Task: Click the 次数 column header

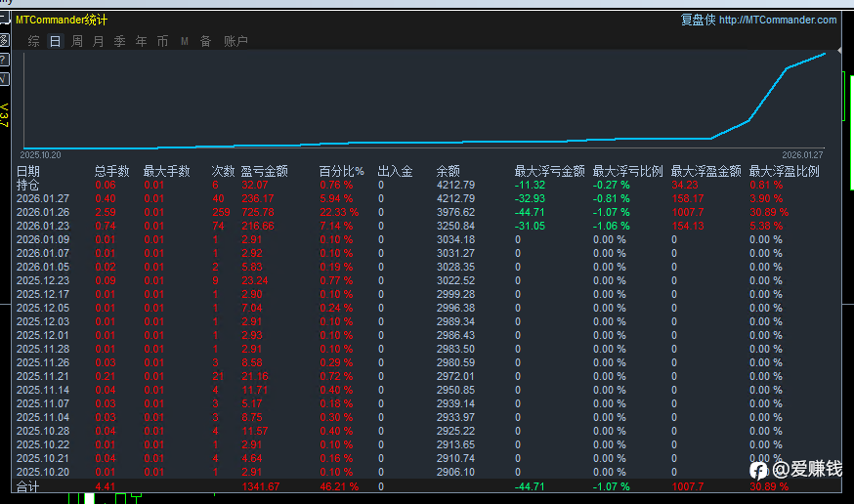Action: coord(223,172)
